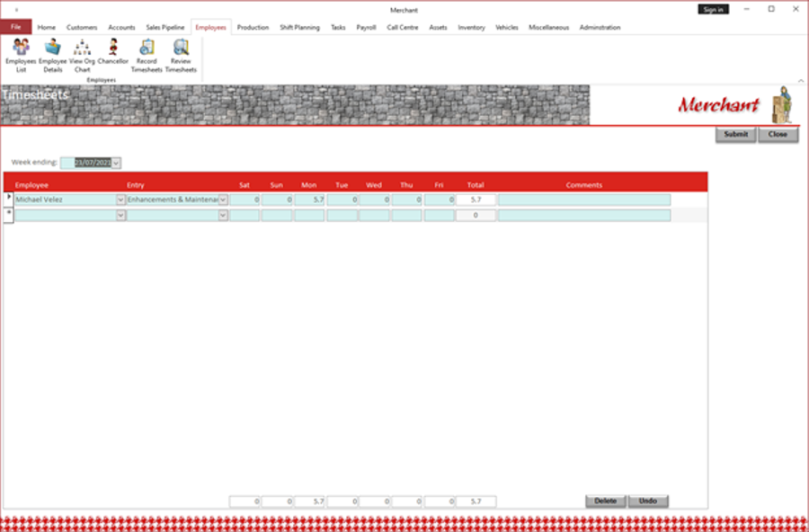Image resolution: width=809 pixels, height=532 pixels.
Task: Click Michael Velez's Tue hours field
Action: pos(342,199)
